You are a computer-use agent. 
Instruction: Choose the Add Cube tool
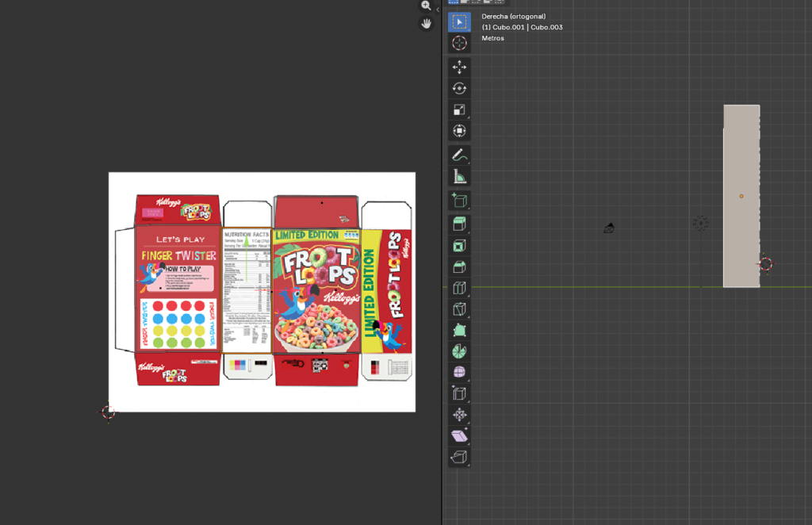(459, 201)
